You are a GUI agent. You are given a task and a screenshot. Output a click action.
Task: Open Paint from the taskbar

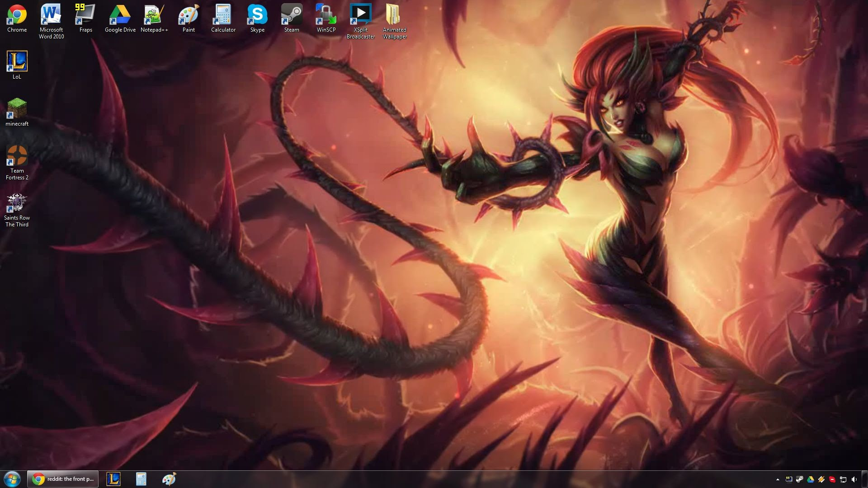[169, 479]
